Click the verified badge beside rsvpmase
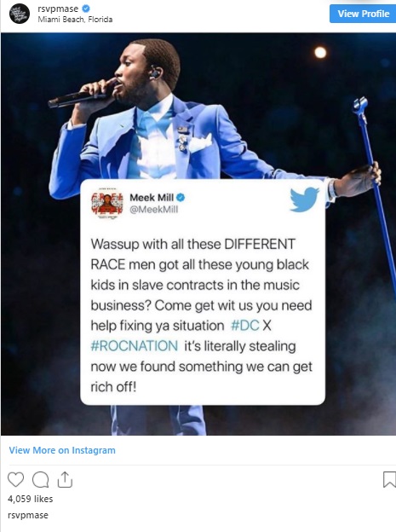396x532 pixels. (86, 9)
